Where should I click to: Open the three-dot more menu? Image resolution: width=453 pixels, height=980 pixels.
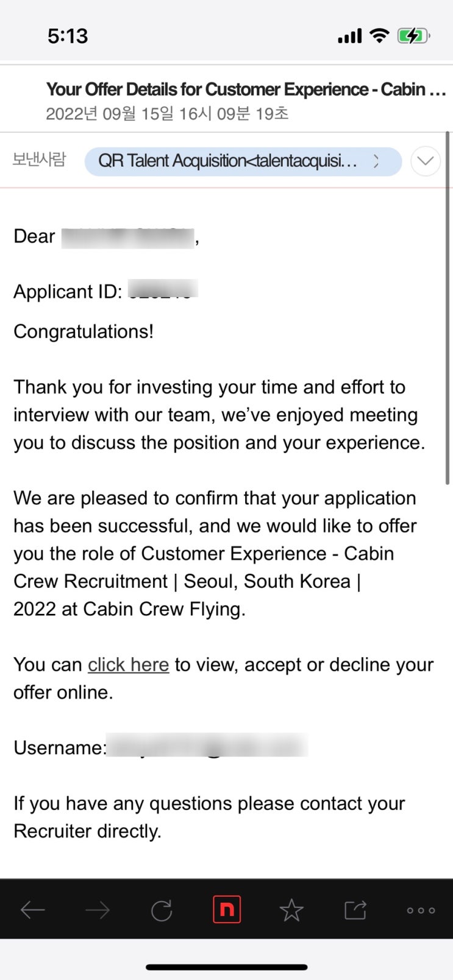point(421,910)
